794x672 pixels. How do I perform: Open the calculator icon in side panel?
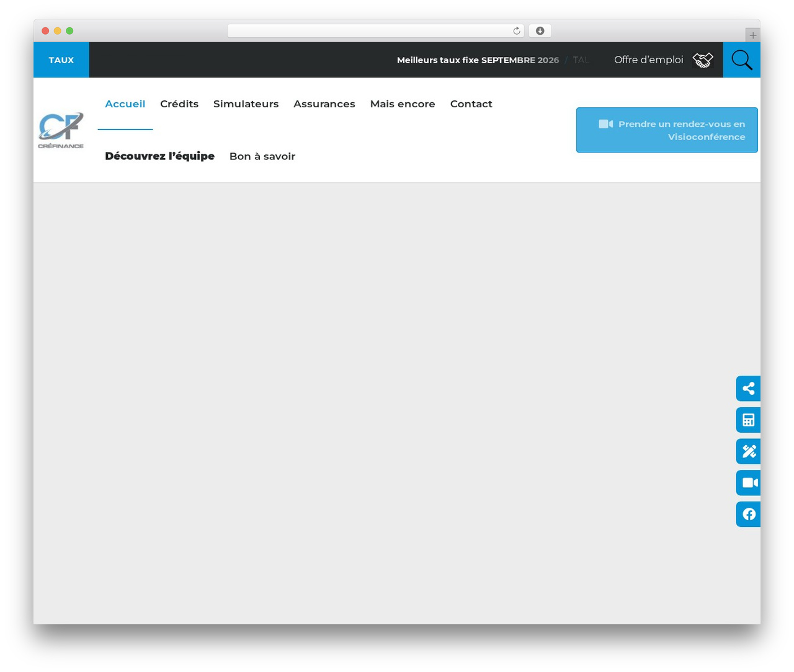(749, 420)
